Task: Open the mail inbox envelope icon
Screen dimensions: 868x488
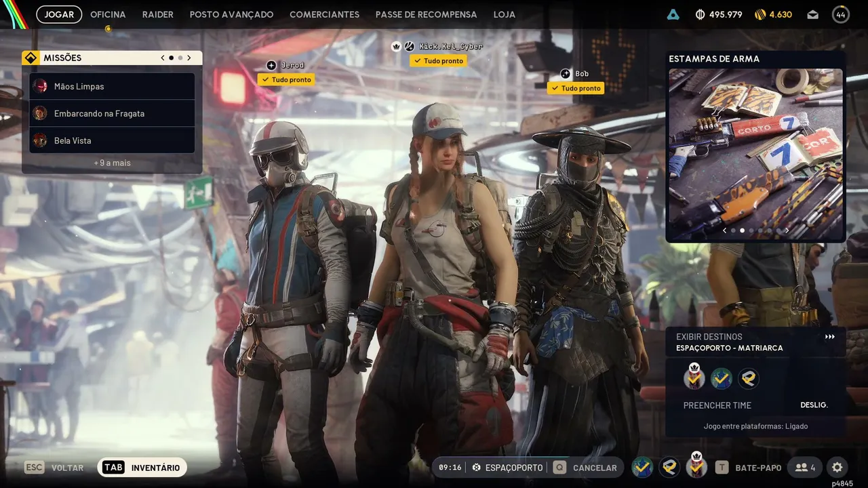Action: click(813, 14)
